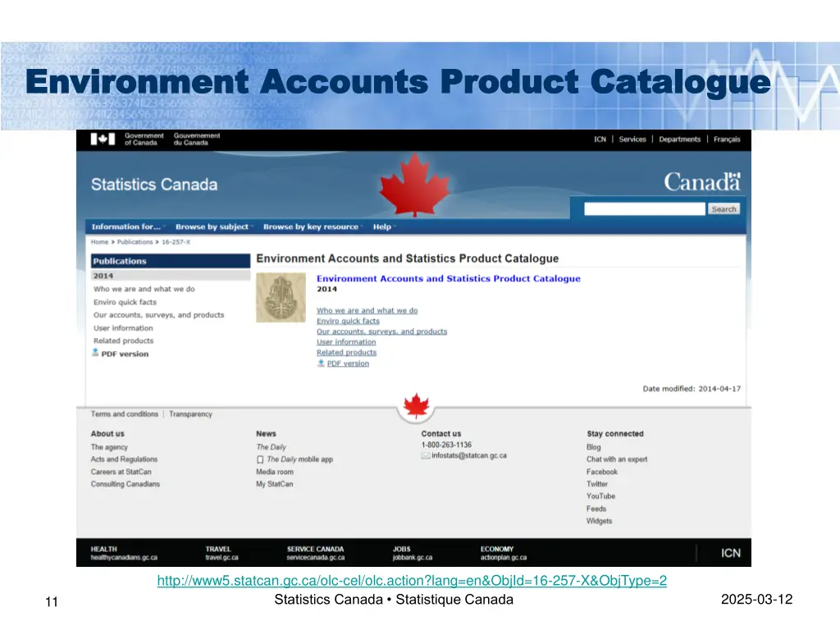Open Careers at StatCan link
This screenshot has height=630, width=840.
tap(121, 472)
